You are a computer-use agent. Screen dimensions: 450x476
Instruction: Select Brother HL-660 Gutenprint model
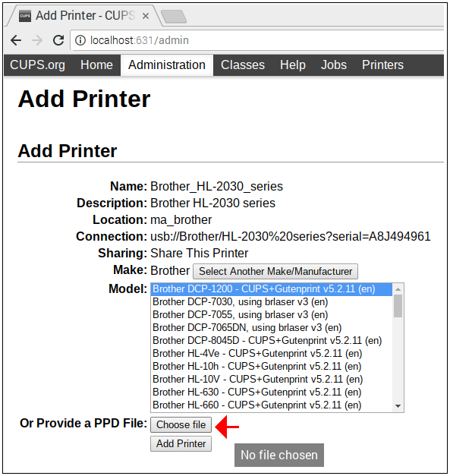point(272,405)
